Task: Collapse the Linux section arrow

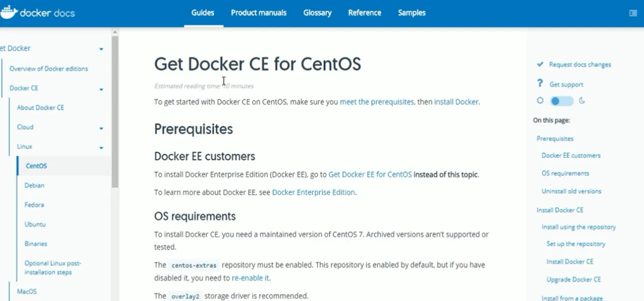Action: 101,147
